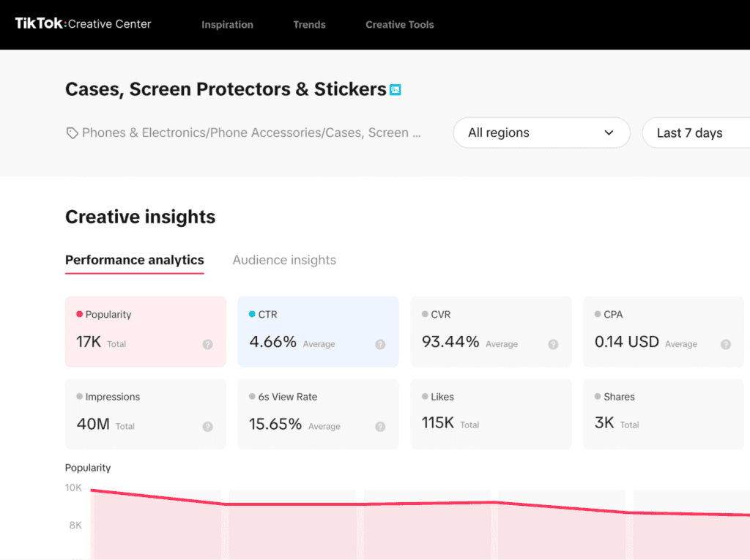750x560 pixels.
Task: Open the 6s View Rate help icon
Action: pos(380,426)
